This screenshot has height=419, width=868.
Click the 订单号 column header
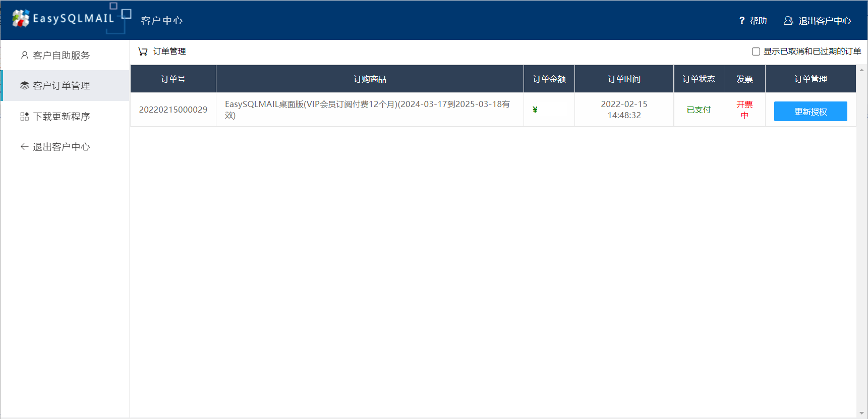[x=173, y=79]
